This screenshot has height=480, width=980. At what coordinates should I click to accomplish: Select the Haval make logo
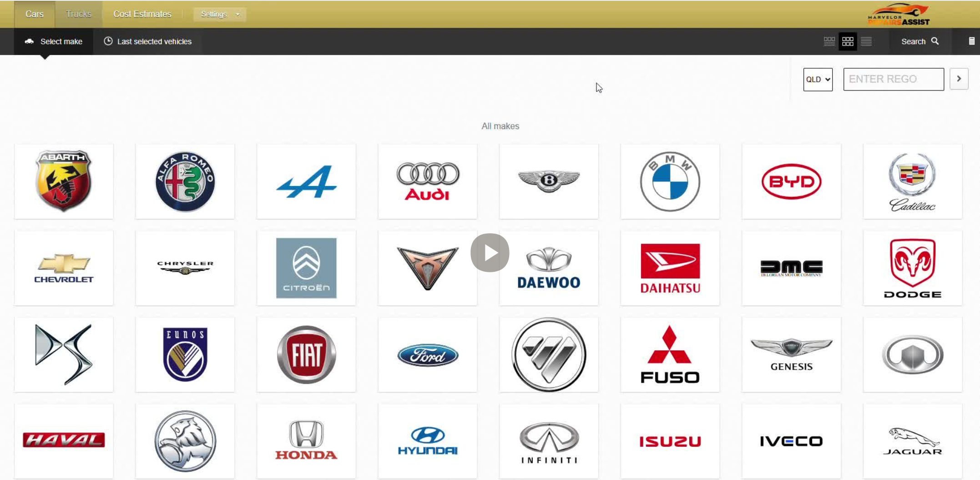click(x=64, y=441)
